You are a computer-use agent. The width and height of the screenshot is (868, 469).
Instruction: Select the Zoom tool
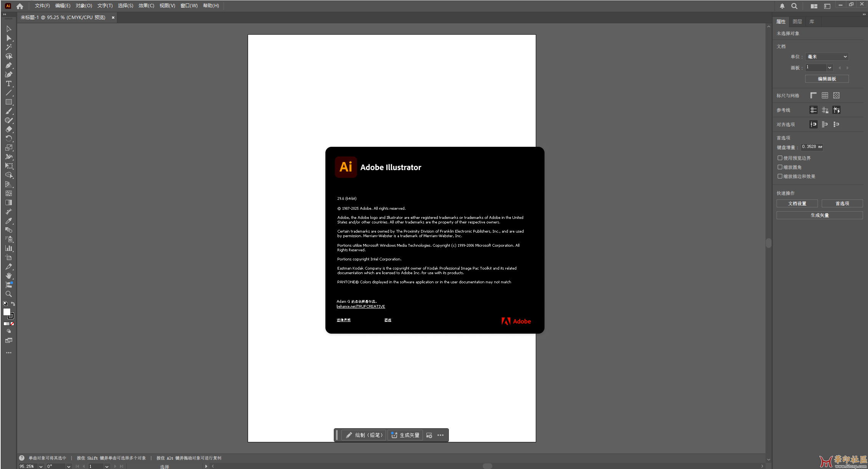(x=9, y=294)
